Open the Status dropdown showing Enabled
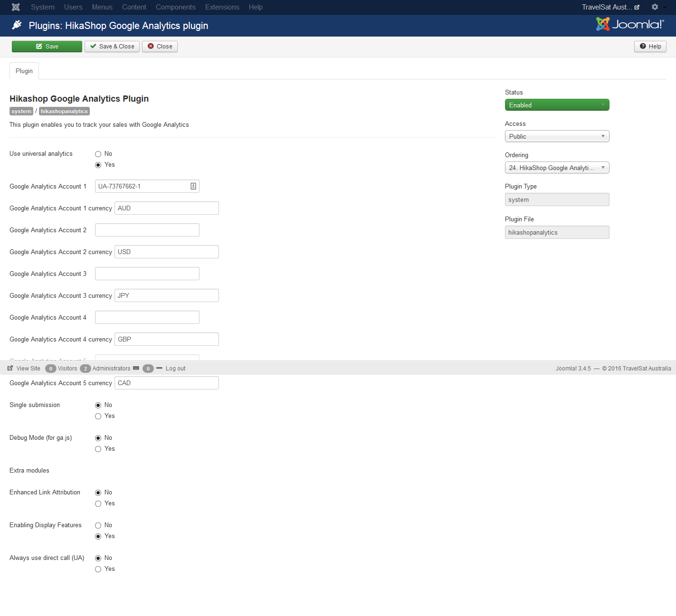The width and height of the screenshot is (676, 616). click(557, 105)
